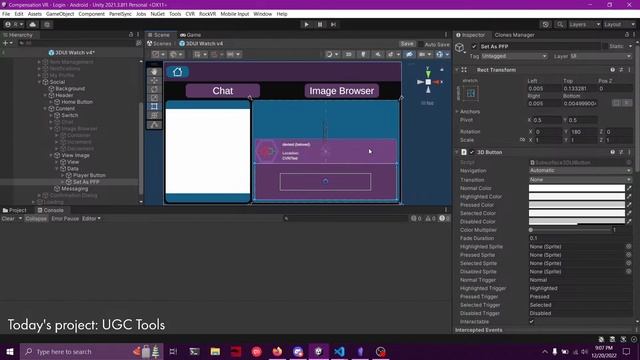
Task: Click Error Pause in the Console
Action: [x=65, y=219]
